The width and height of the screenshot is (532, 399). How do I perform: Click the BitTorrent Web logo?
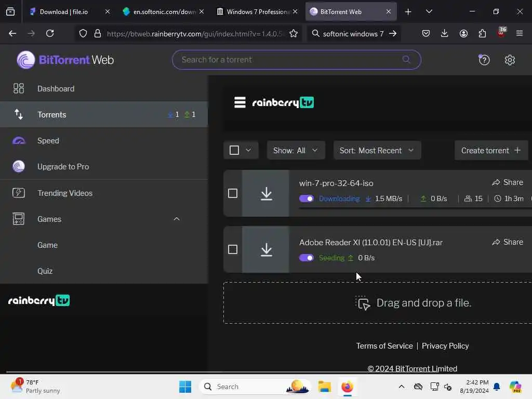click(65, 60)
